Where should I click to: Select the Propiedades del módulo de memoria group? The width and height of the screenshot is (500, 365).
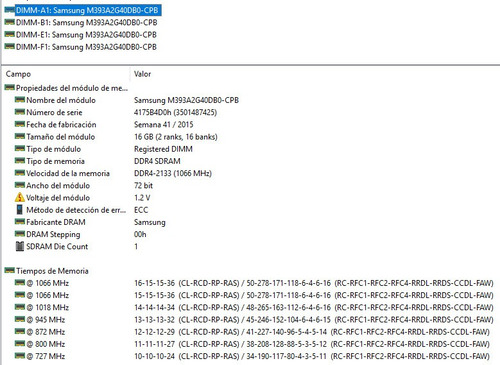[72, 88]
